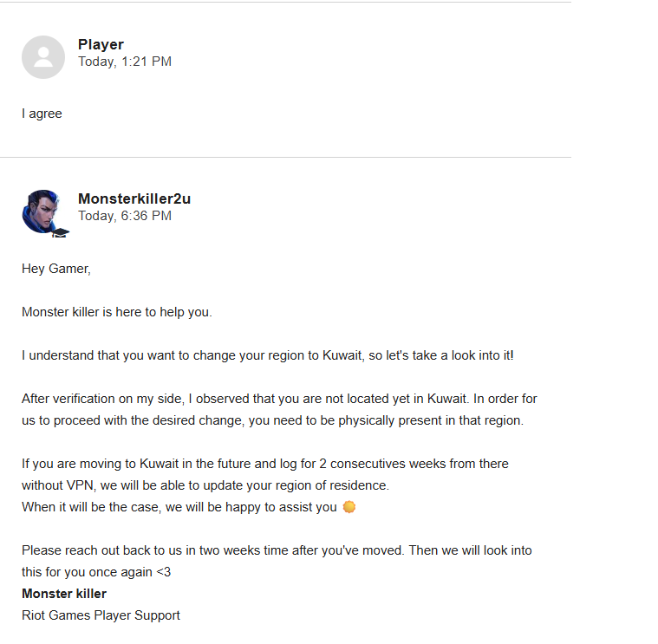Click the "Today, 6:36 PM" timestamp
Image resolution: width=658 pixels, height=644 pixels.
[x=125, y=215]
